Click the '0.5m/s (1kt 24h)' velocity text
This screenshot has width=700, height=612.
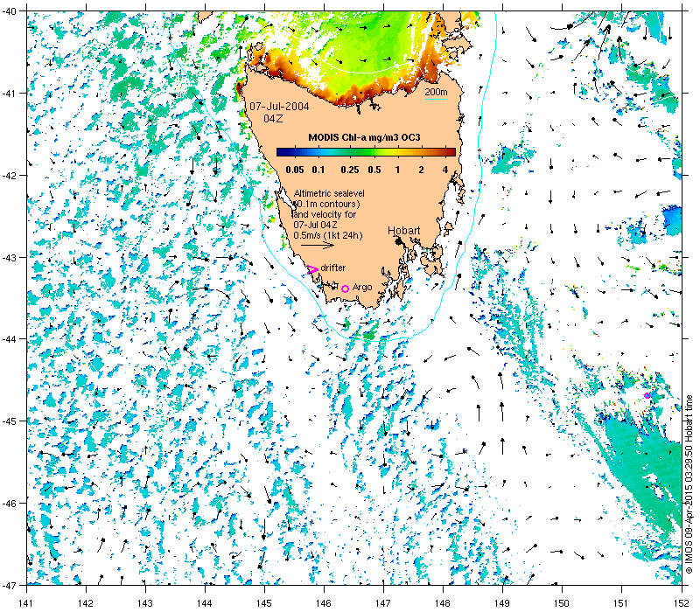pos(328,235)
